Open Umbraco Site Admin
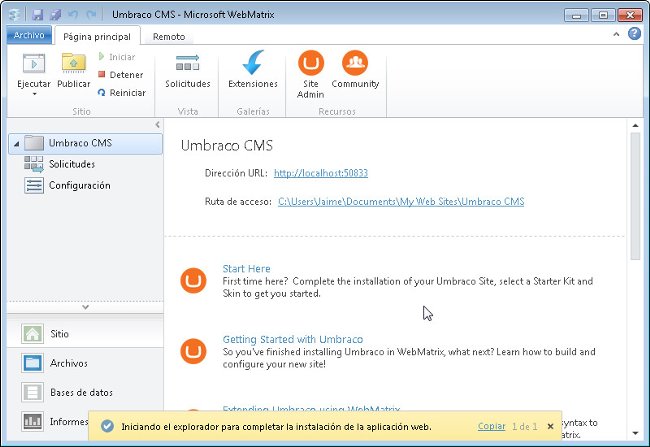This screenshot has height=447, width=650. (x=310, y=75)
